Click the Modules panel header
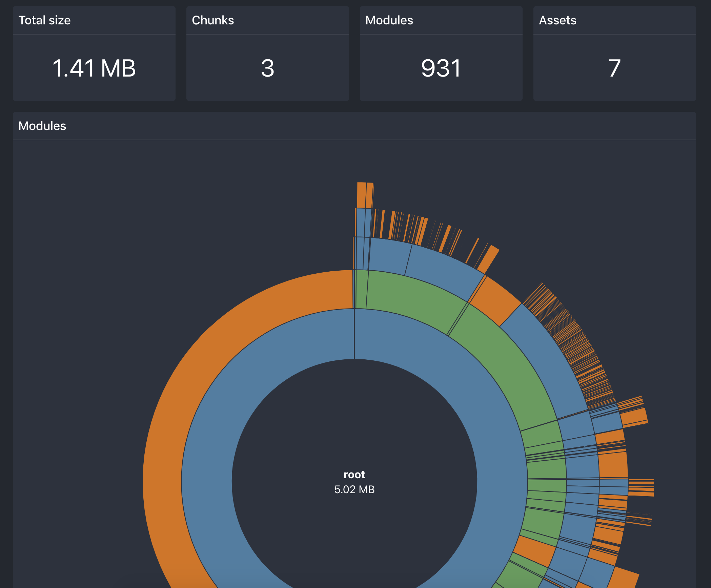711x588 pixels. (42, 126)
